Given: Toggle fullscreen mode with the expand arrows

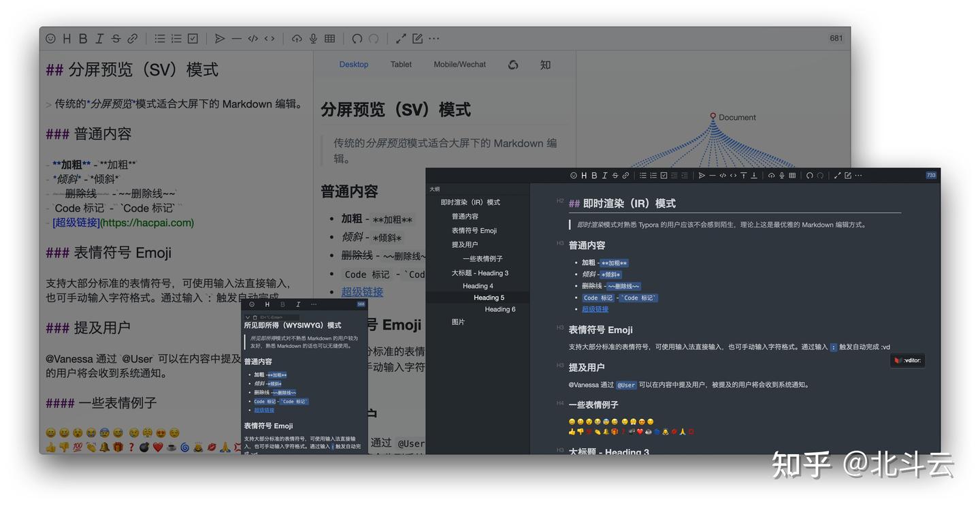Looking at the screenshot, I should point(400,38).
